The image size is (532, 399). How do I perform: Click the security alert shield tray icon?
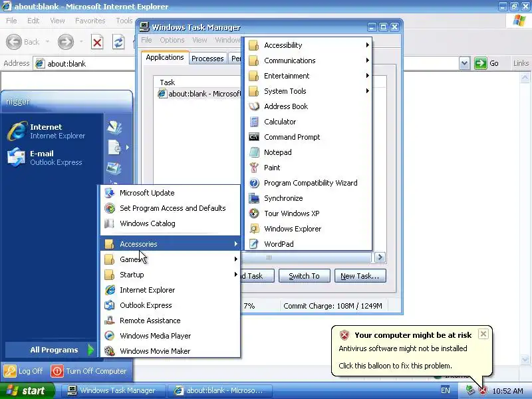(x=483, y=390)
